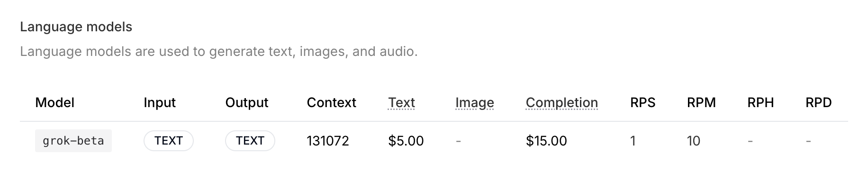Click the 131072 context value
Image resolution: width=868 pixels, height=182 pixels.
click(328, 141)
